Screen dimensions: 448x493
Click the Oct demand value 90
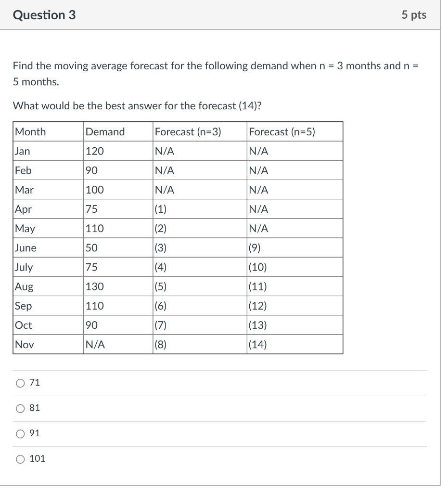pyautogui.click(x=91, y=324)
